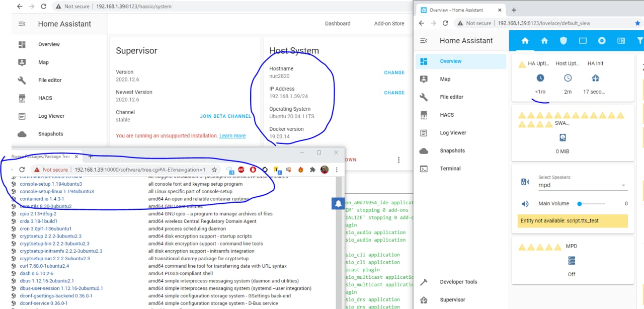Open the Chrome profile avatar in Webmin window
This screenshot has width=644, height=309.
point(325,170)
